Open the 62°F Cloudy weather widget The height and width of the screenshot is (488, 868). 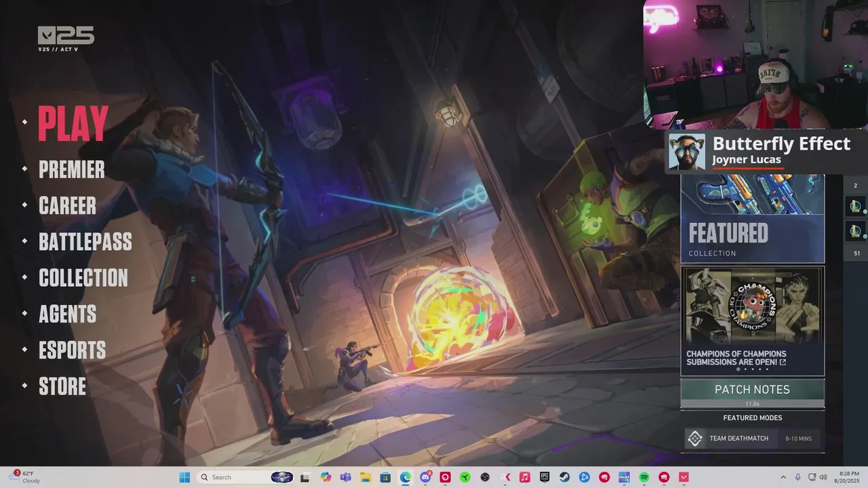click(24, 477)
